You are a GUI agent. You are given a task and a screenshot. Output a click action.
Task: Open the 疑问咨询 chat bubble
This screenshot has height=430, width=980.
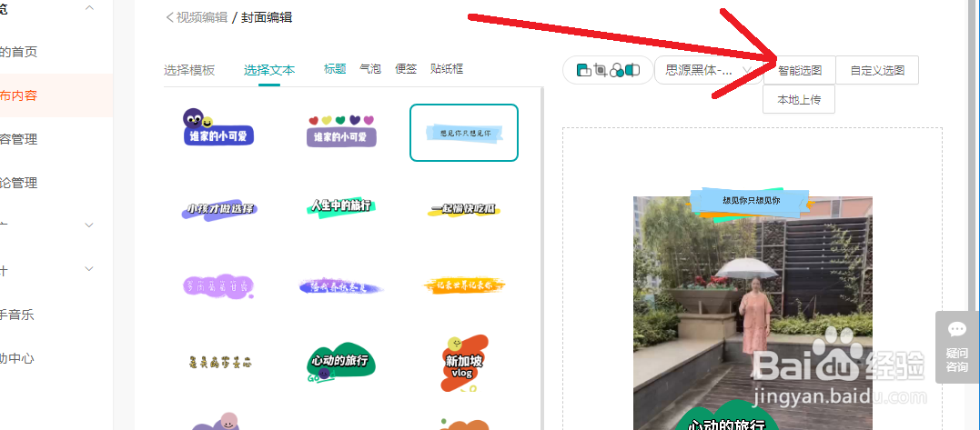coord(957,347)
